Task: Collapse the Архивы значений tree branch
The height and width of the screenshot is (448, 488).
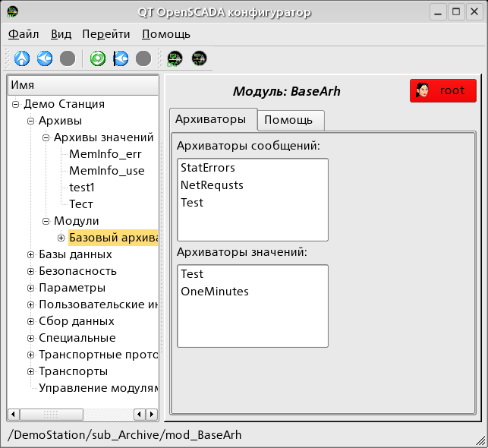Action: point(46,138)
